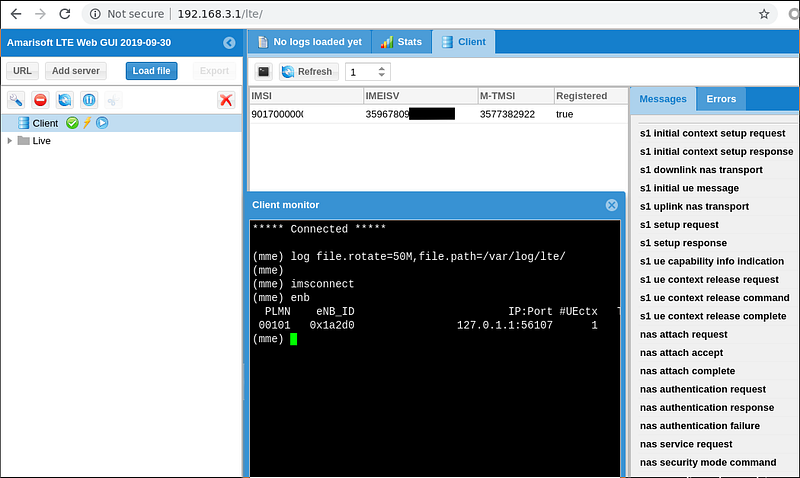Expand the Live folder tree node
Screen dimensions: 800x478
9,140
